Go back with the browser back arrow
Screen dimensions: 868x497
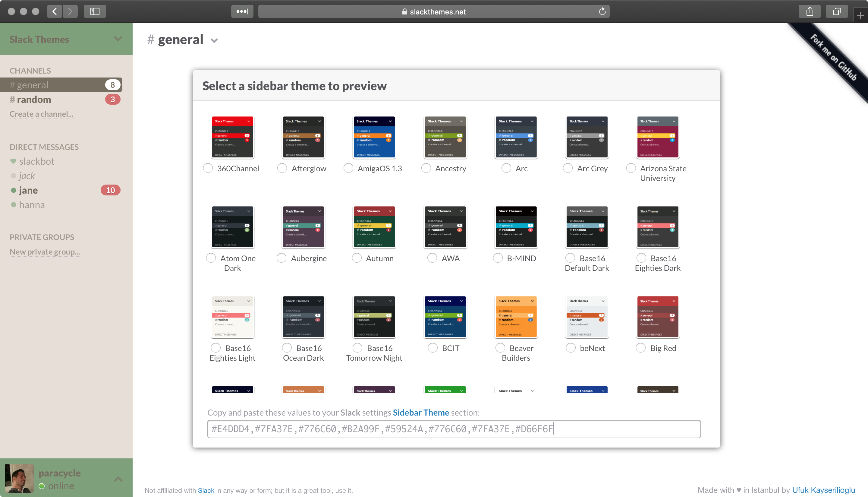55,11
